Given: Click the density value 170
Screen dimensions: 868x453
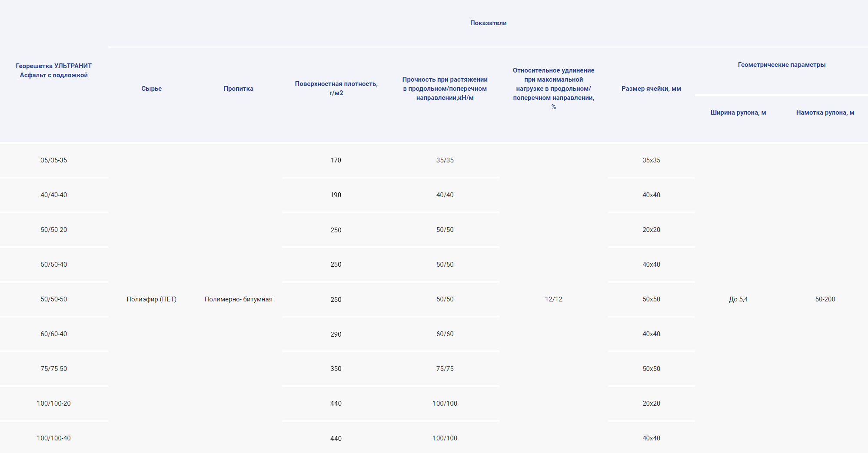Looking at the screenshot, I should click(336, 160).
